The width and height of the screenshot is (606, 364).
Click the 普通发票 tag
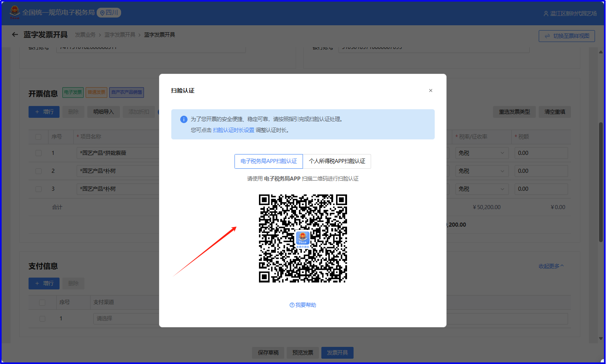click(97, 93)
